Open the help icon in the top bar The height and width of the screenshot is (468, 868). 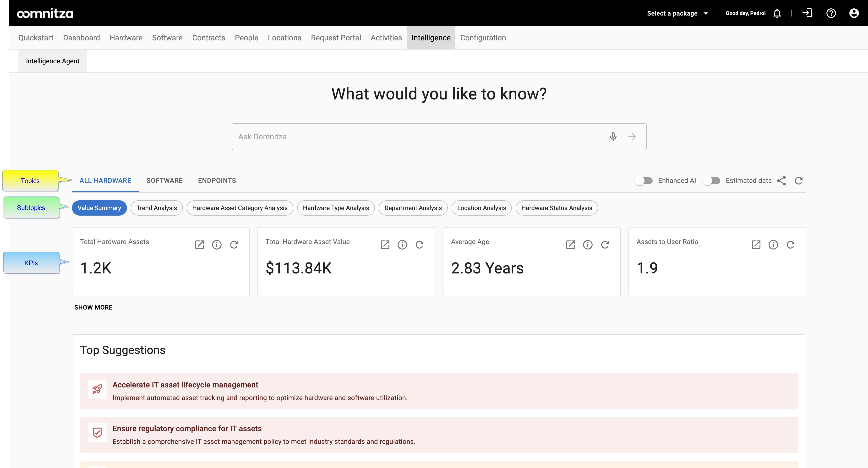pyautogui.click(x=831, y=13)
